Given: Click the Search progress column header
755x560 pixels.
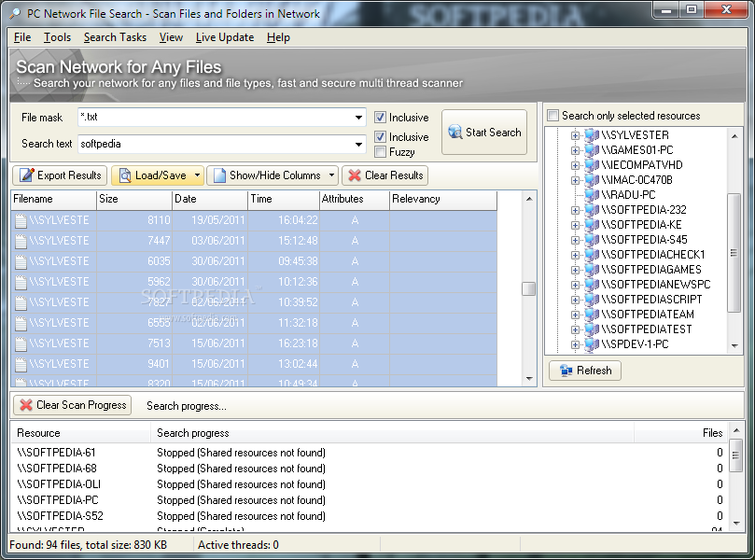Looking at the screenshot, I should tap(392, 433).
